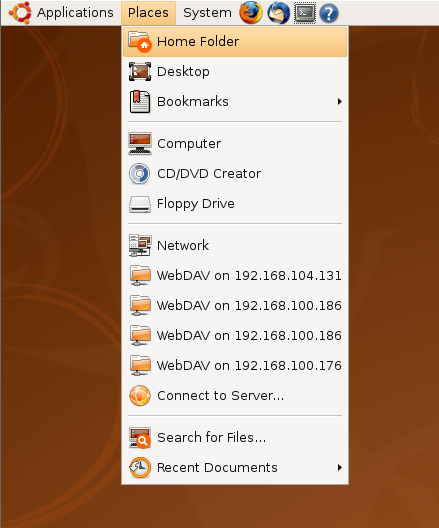The width and height of the screenshot is (439, 528).
Task: Open the Bookmarks menu entry
Action: pyautogui.click(x=235, y=101)
